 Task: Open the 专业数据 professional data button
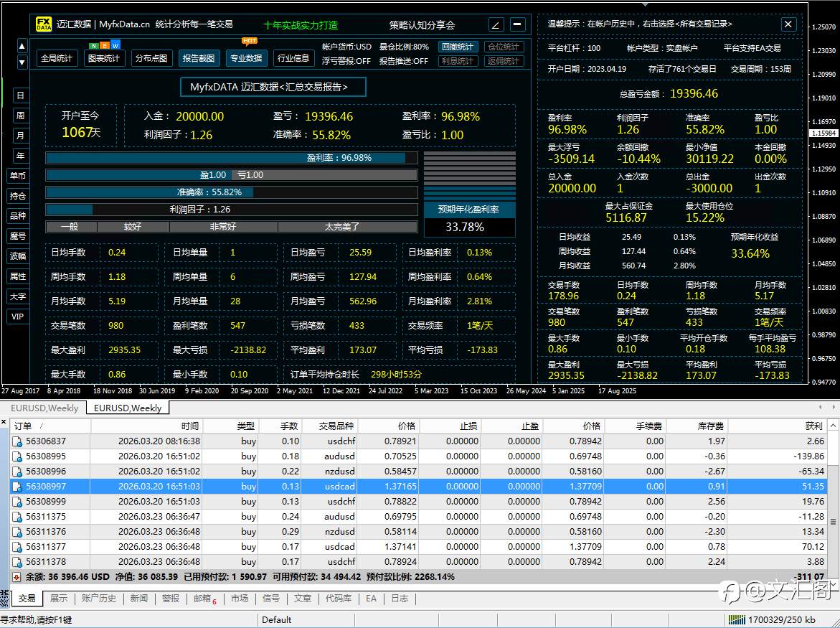246,58
